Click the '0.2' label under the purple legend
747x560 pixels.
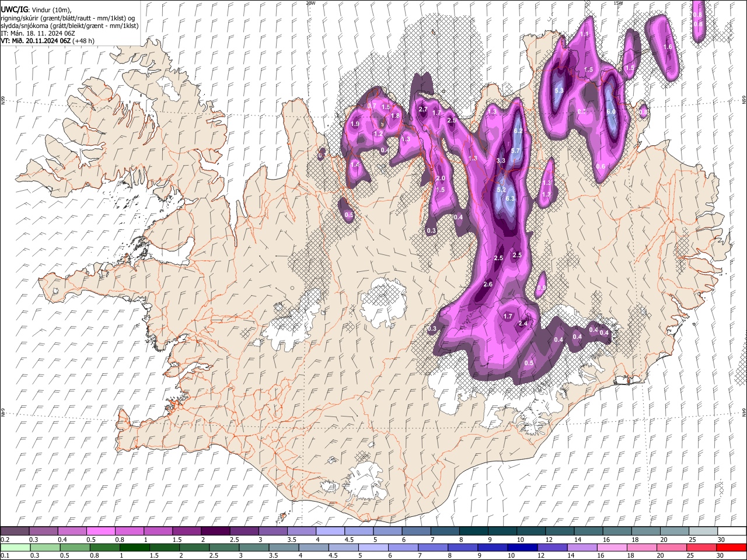pos(5,540)
